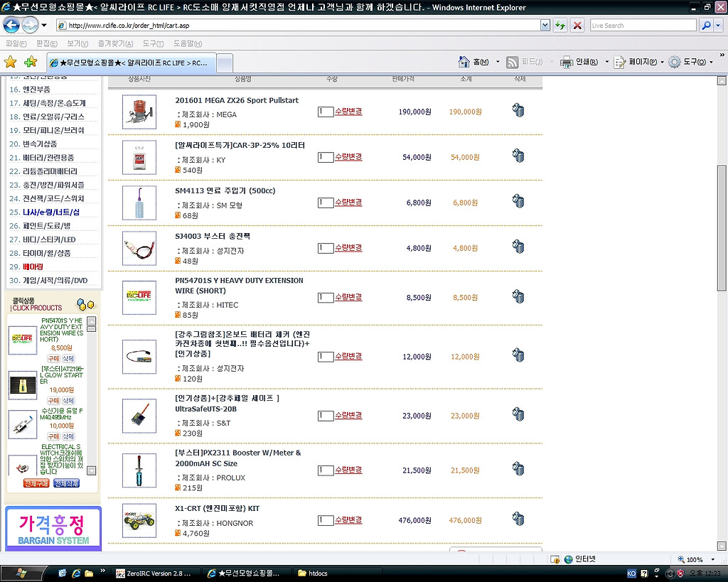Click 구매 for AT2196-L Glow Starter
The width and height of the screenshot is (728, 582).
(53, 401)
